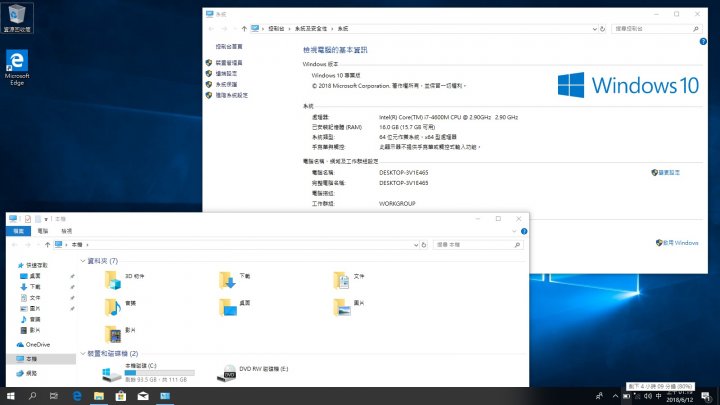Viewport: 720px width, 405px height.
Task: Switch the 中 input method indicator
Action: pyautogui.click(x=658, y=396)
